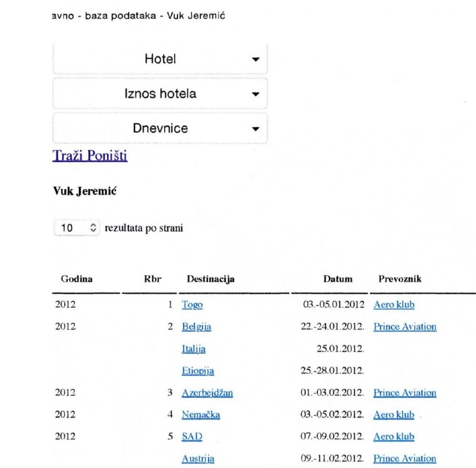Open the Dnevnice dropdown

(160, 129)
